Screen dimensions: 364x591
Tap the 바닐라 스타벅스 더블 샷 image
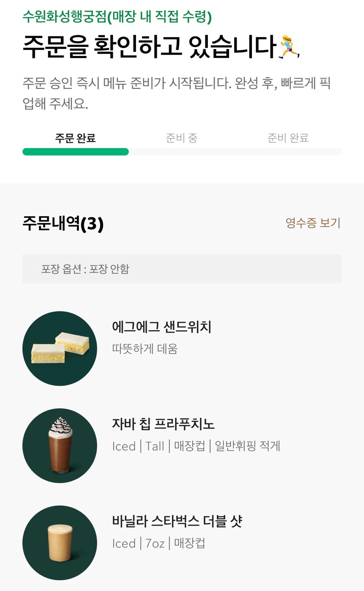60,543
